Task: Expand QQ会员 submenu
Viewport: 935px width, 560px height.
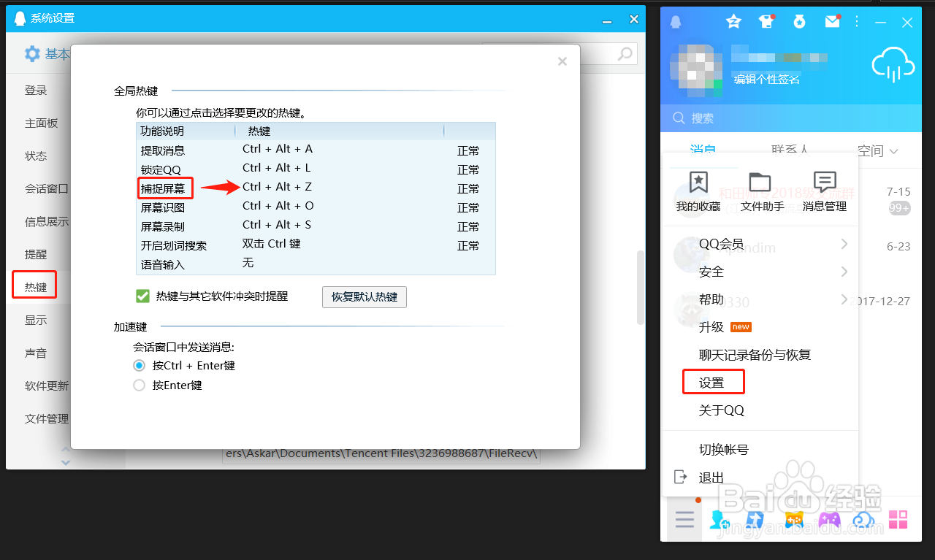Action: pos(844,244)
